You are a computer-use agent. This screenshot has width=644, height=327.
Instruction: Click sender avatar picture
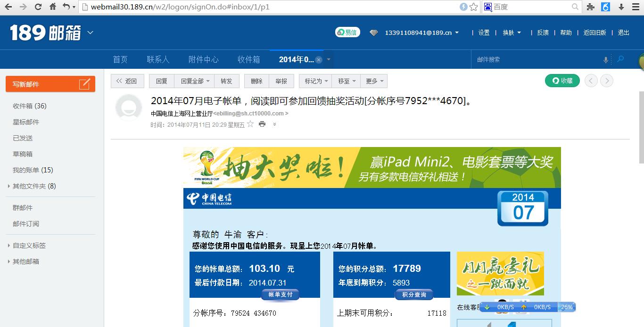129,108
